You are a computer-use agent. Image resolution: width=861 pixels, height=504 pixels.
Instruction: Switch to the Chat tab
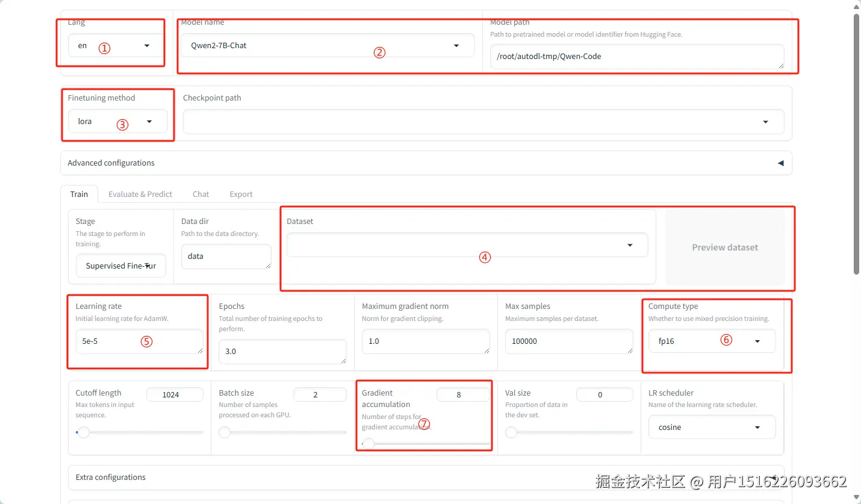[x=200, y=194]
